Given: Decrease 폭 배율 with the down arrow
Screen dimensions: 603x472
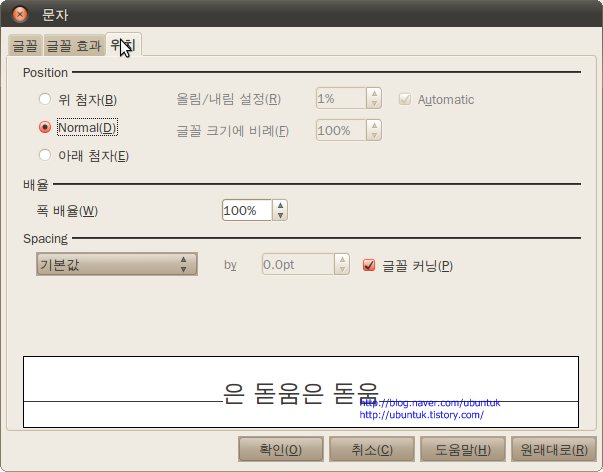Looking at the screenshot, I should click(280, 215).
